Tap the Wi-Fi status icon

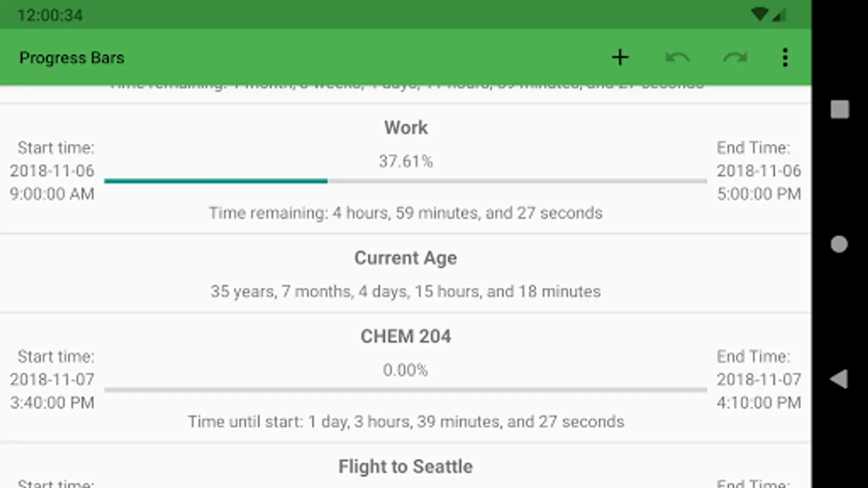coord(760,15)
